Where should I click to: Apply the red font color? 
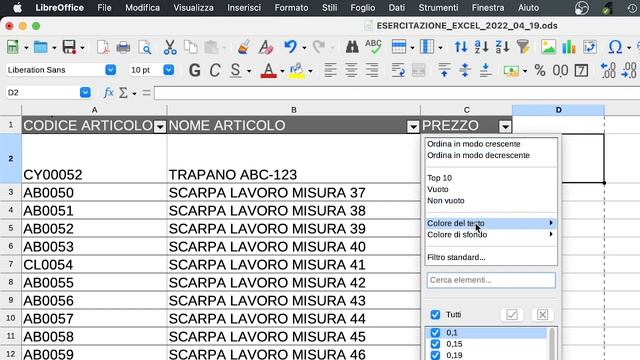(268, 71)
